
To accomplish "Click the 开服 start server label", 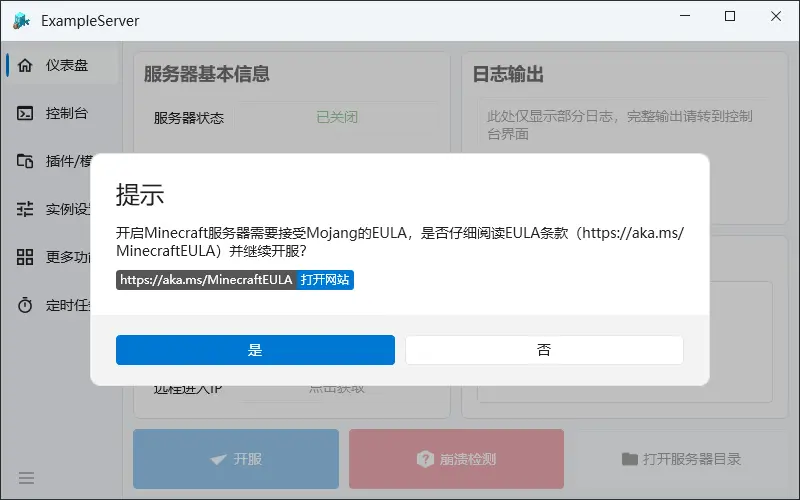I will pos(247,459).
